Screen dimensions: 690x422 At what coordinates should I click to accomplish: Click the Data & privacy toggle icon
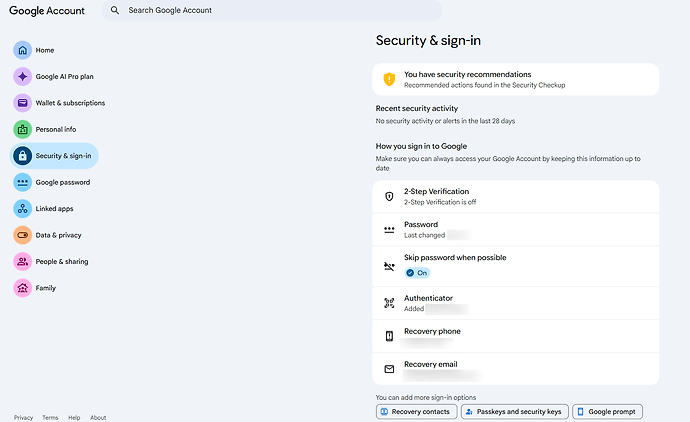22,235
